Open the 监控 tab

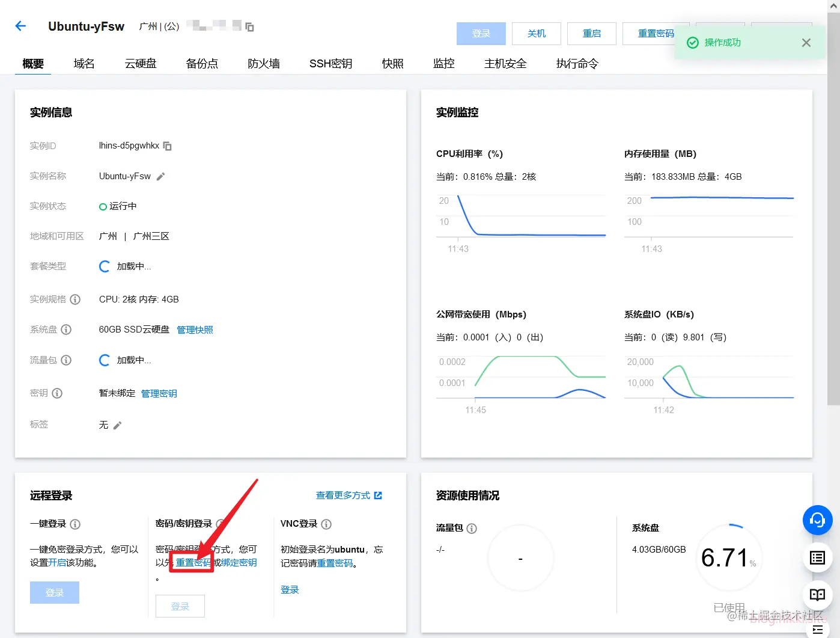tap(443, 63)
